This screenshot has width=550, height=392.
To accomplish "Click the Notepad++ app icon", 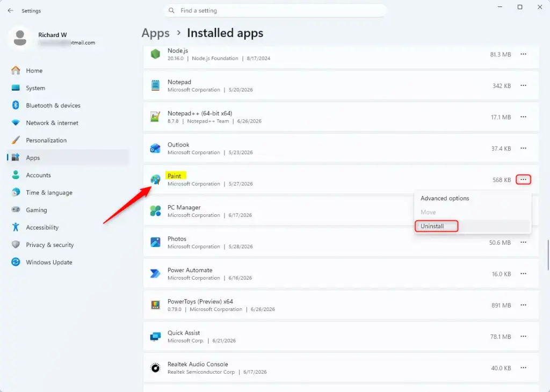I will pos(155,117).
